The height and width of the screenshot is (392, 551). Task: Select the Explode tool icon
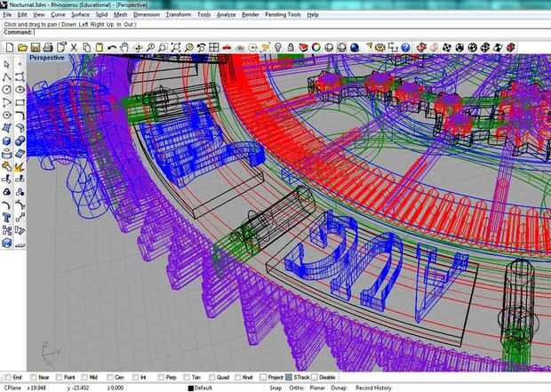click(20, 166)
